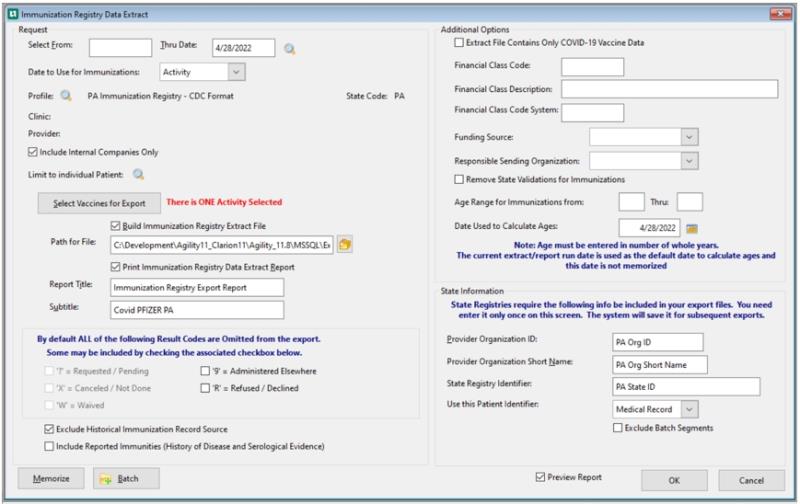Open Date to Use for Immunizations dropdown

(x=236, y=72)
